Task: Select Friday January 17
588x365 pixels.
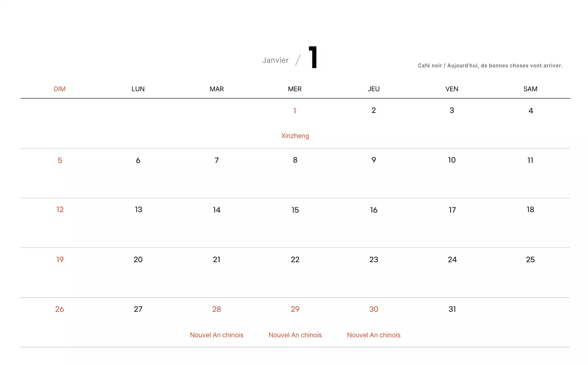Action: click(452, 210)
